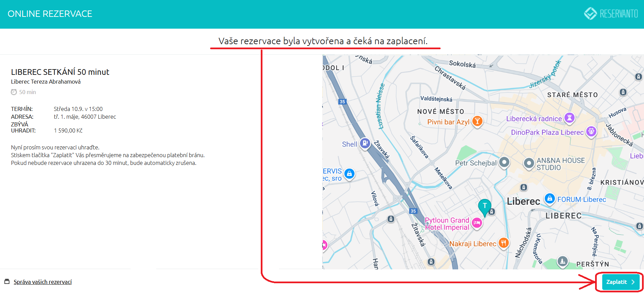Select the FORUM Liberec shopping marker
The height and width of the screenshot is (293, 644).
(550, 198)
